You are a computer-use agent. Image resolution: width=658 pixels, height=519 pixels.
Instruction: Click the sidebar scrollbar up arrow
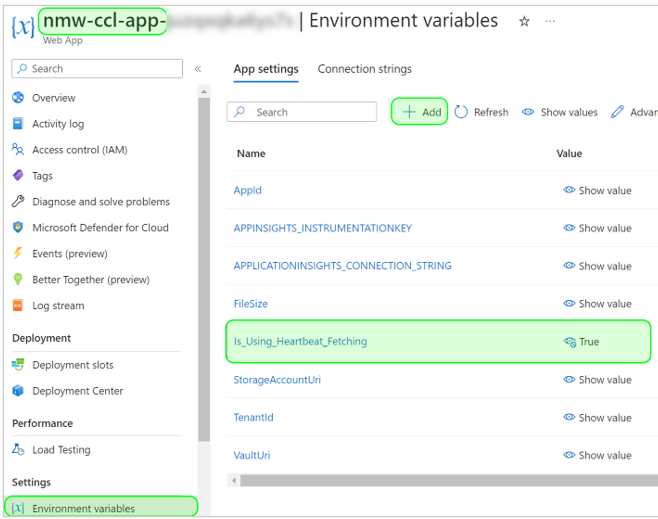204,91
